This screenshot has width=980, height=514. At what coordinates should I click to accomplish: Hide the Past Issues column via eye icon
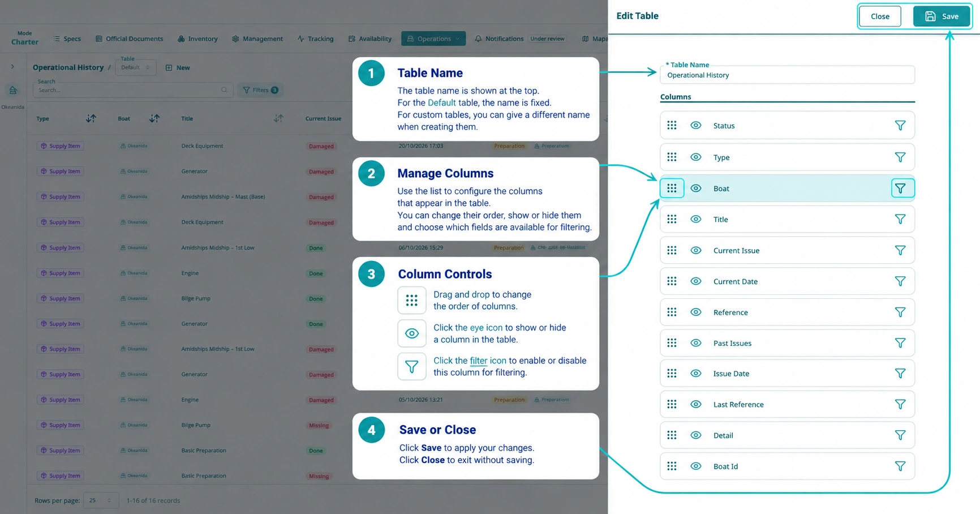696,343
